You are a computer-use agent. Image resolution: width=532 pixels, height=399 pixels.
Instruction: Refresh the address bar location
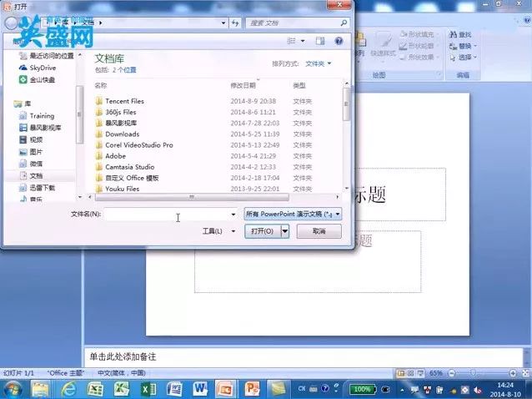click(235, 23)
